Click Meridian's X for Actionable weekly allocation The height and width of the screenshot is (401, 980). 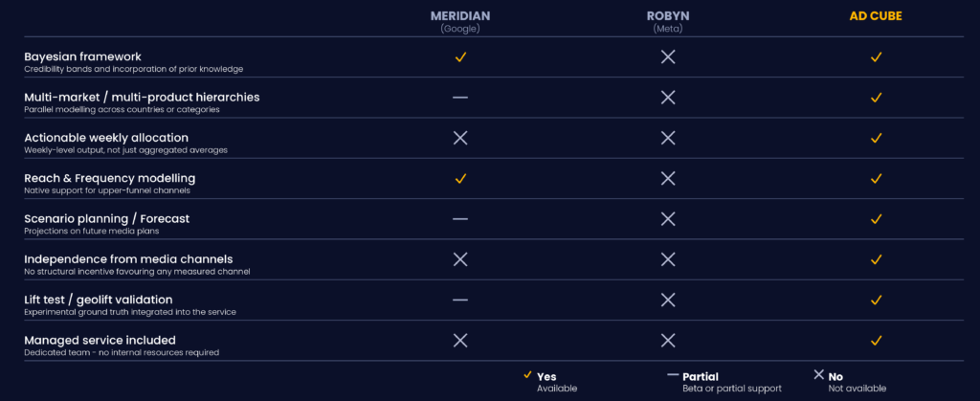coord(460,138)
